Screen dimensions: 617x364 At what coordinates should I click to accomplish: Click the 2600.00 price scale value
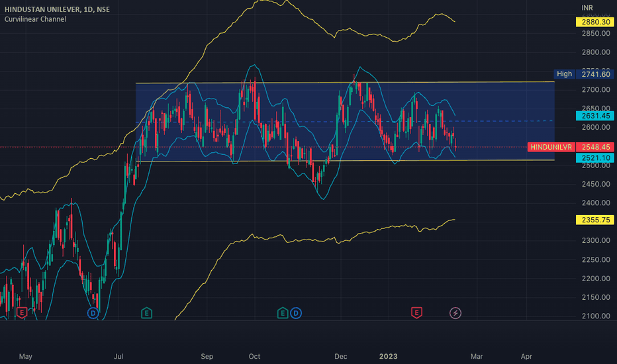click(x=596, y=127)
